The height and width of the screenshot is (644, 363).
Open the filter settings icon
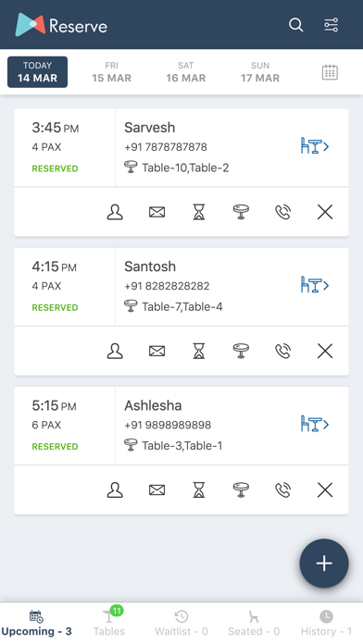[331, 25]
